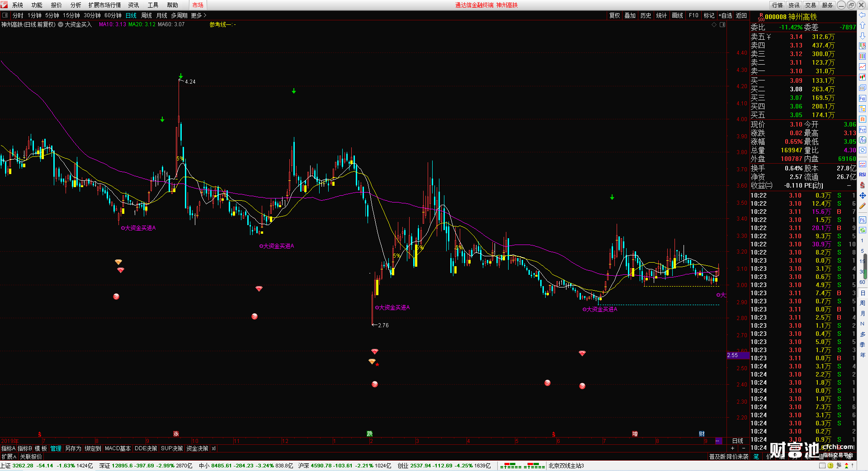Click the list panel icon in status bar
The image size is (868, 471).
(x=823, y=466)
